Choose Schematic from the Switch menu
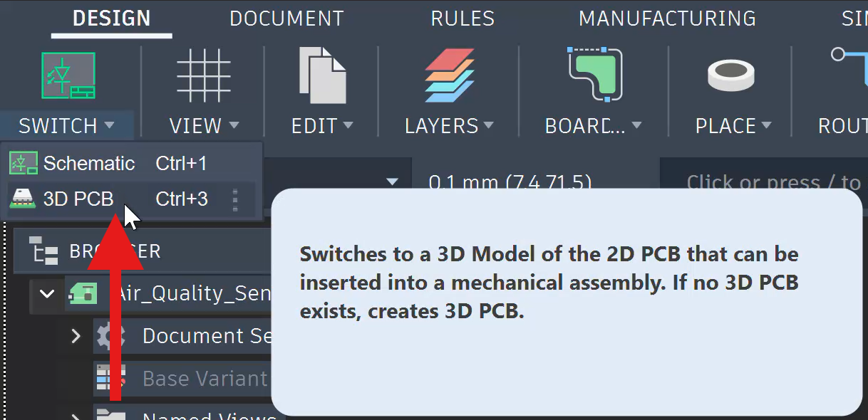Image resolution: width=868 pixels, height=420 pixels. [131, 164]
